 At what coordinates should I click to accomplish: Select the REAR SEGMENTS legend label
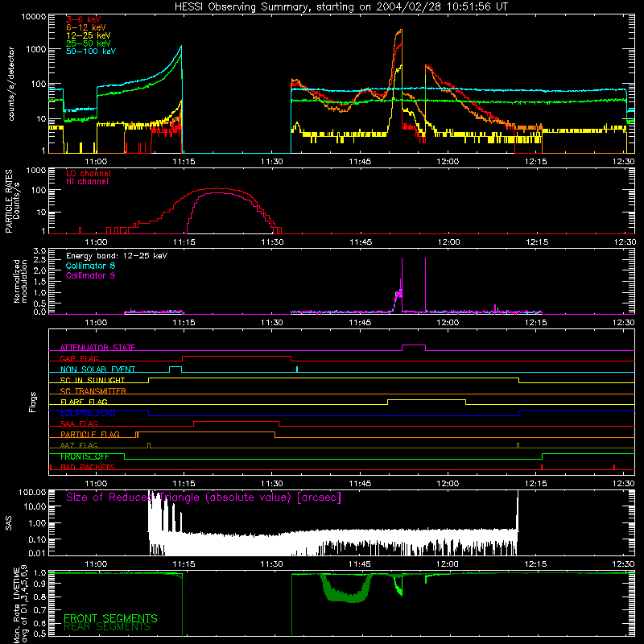tap(107, 627)
